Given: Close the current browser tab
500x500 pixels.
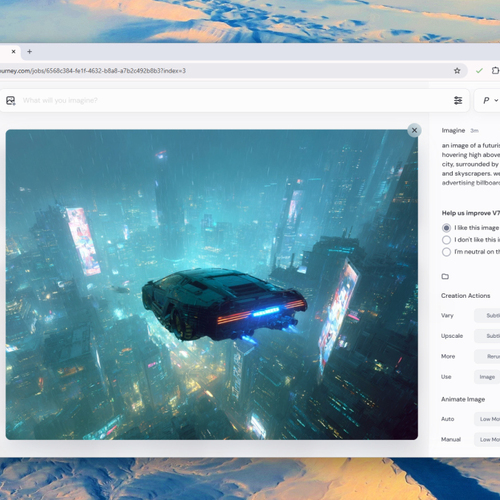Looking at the screenshot, I should 14,52.
